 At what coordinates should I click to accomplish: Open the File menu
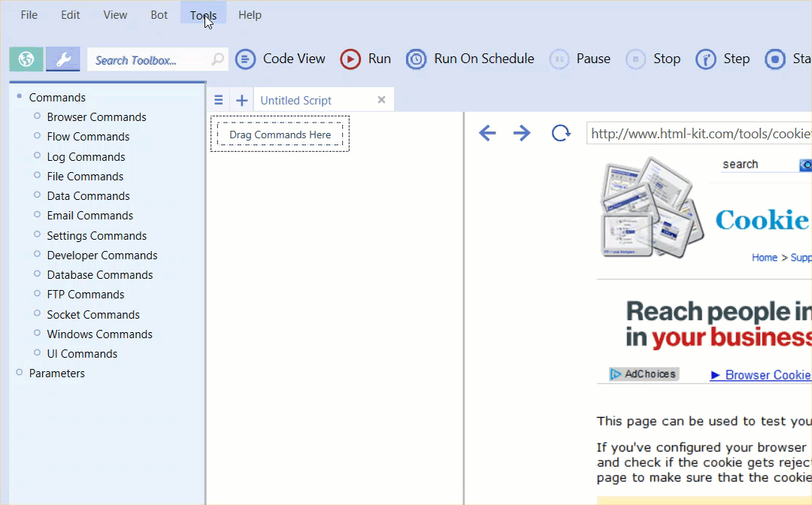pos(29,15)
